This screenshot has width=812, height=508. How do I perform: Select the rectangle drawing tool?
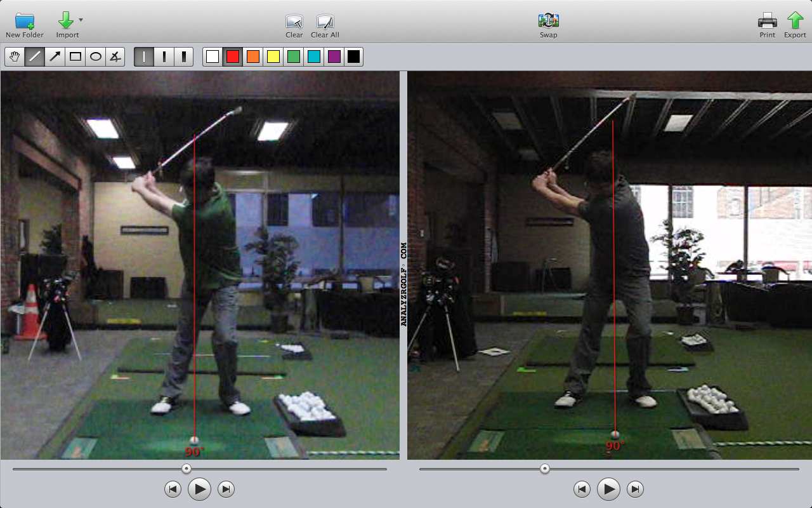[75, 57]
